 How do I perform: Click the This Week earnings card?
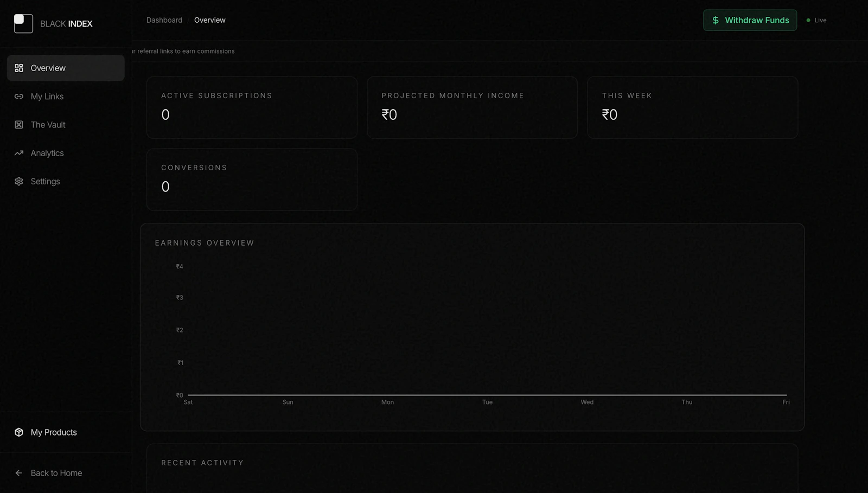click(x=693, y=107)
